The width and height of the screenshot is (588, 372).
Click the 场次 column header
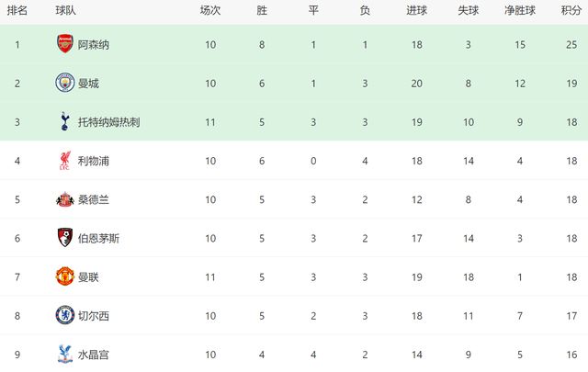(210, 11)
